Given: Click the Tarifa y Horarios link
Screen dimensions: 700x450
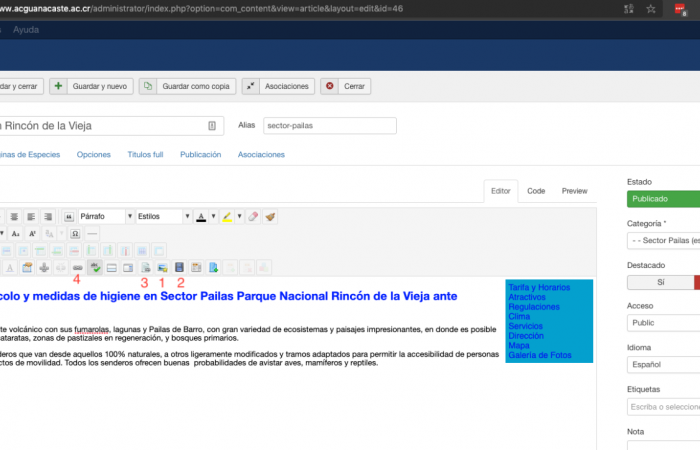Looking at the screenshot, I should click(541, 288).
